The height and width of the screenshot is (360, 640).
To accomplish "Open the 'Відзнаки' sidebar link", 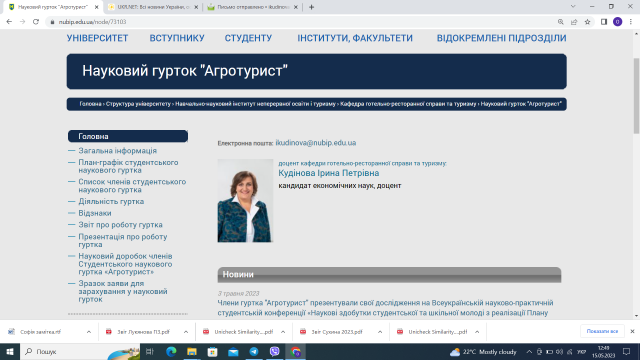I will tap(95, 213).
